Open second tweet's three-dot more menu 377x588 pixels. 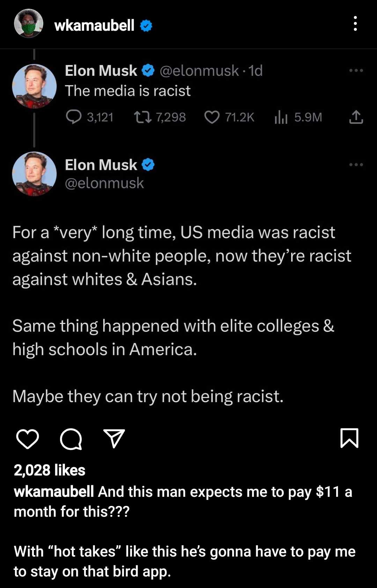pyautogui.click(x=356, y=165)
